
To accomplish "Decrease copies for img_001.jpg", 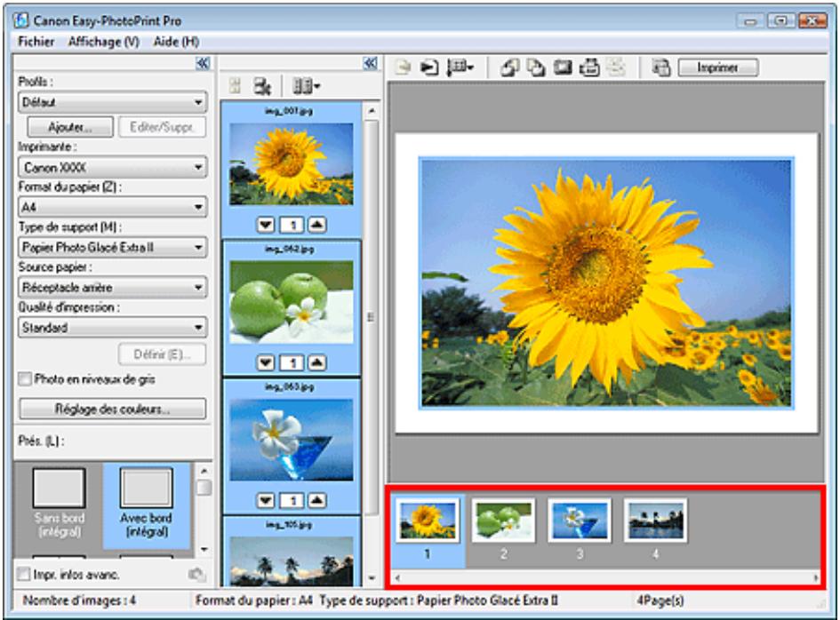I will [265, 225].
